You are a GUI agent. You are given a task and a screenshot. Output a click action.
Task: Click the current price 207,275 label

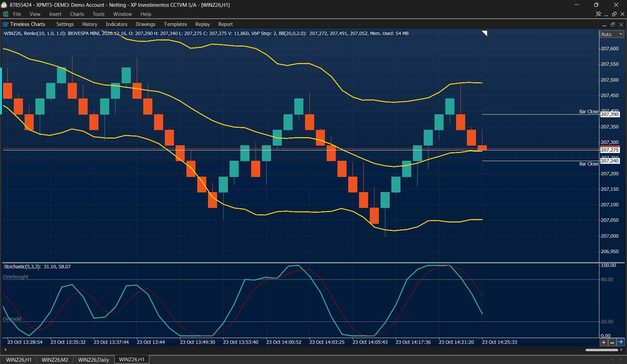click(610, 150)
